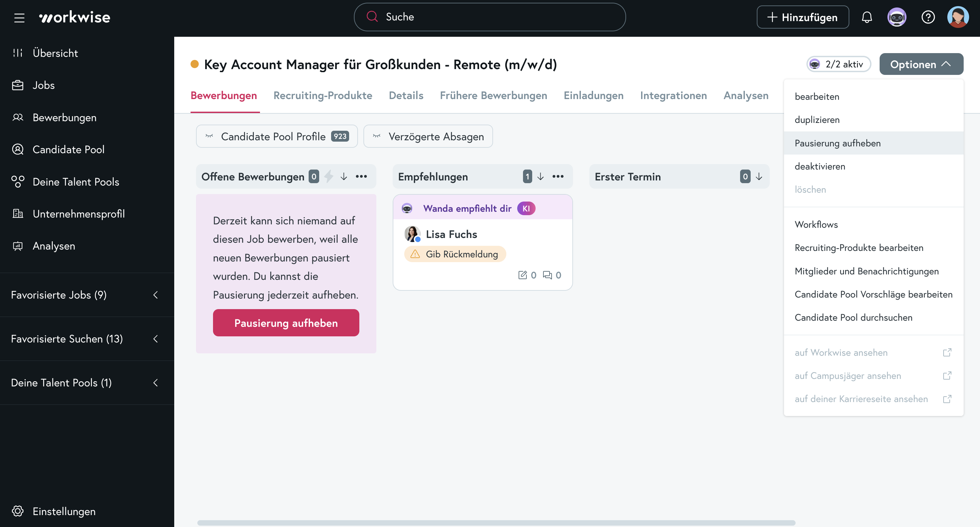The image size is (980, 527).
Task: Select duplizieren from the options menu
Action: pyautogui.click(x=817, y=120)
